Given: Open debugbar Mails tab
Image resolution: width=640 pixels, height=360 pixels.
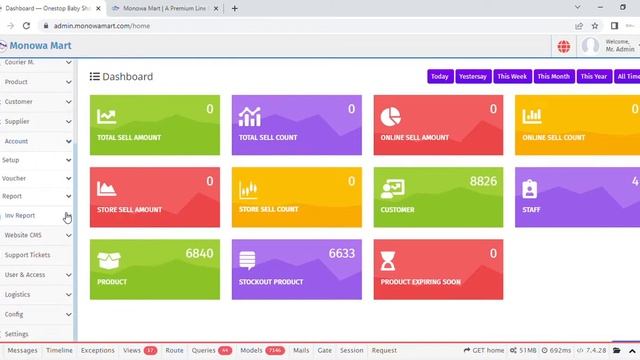Looking at the screenshot, I should (301, 350).
